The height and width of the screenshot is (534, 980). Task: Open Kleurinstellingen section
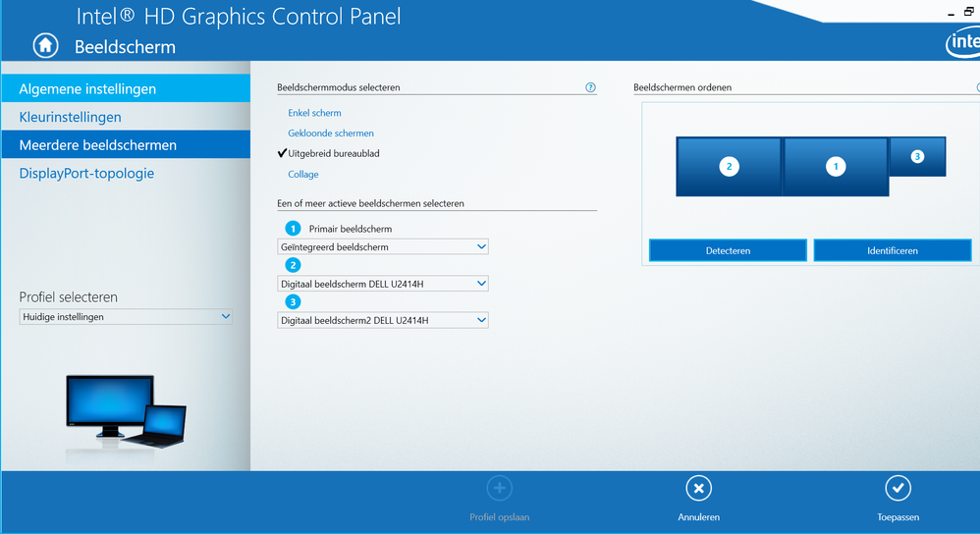(126, 117)
